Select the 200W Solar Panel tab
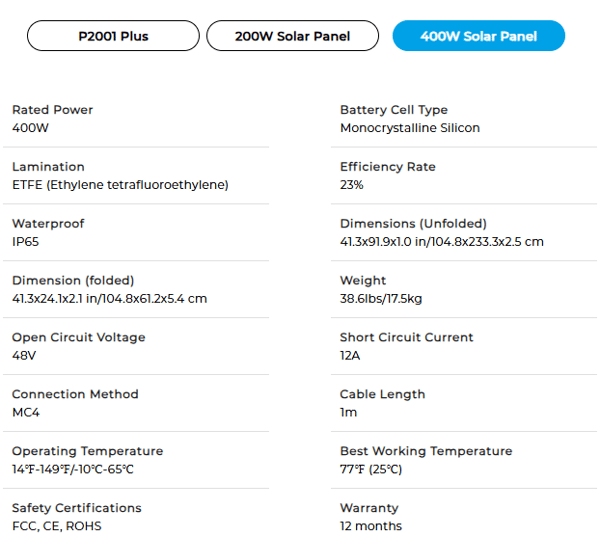The height and width of the screenshot is (537, 600). [293, 36]
